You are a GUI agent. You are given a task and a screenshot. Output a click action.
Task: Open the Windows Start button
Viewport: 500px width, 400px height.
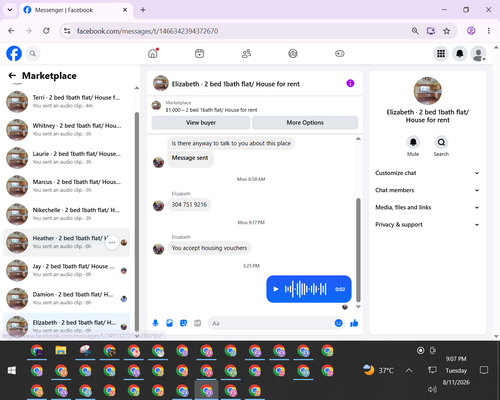click(12, 370)
